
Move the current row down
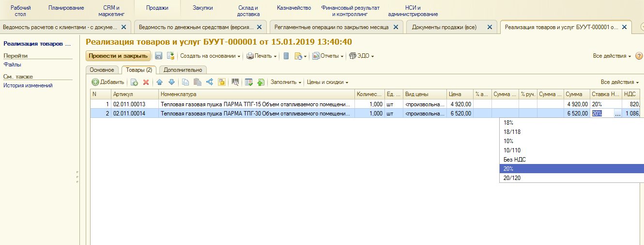[171, 82]
